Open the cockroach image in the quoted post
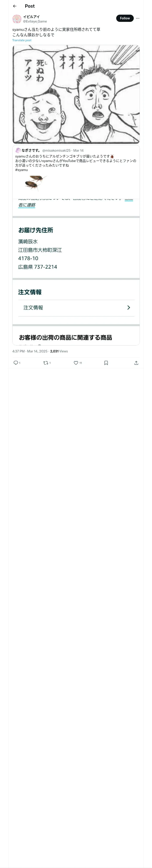 [35, 183]
